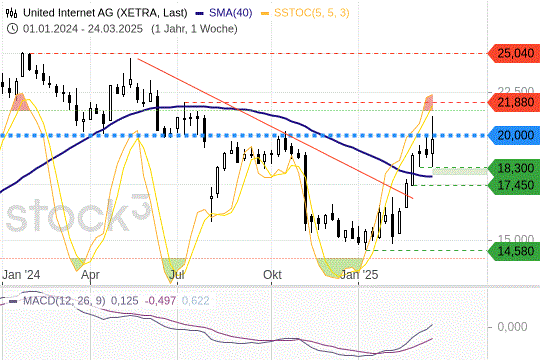Click the MACD(12, 26, 9) label
This screenshot has height=360, width=540.
tap(64, 301)
